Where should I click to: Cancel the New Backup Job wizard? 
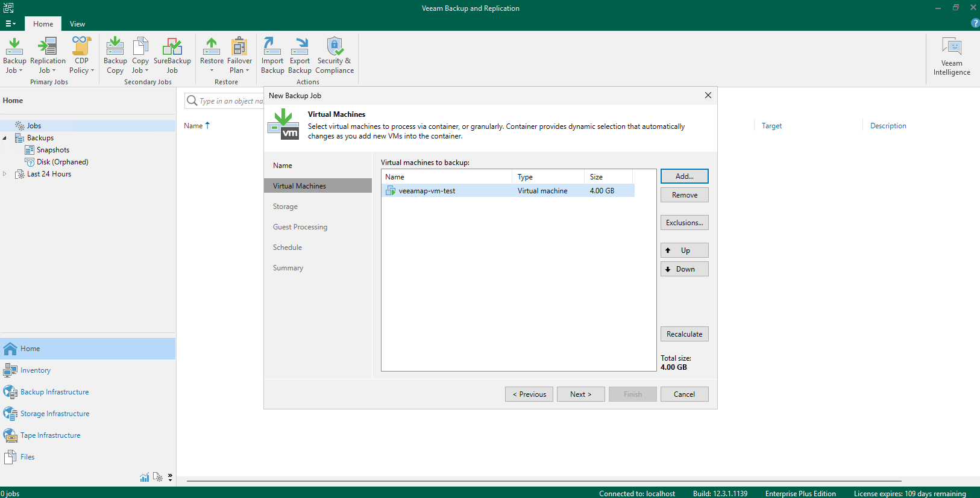(684, 394)
